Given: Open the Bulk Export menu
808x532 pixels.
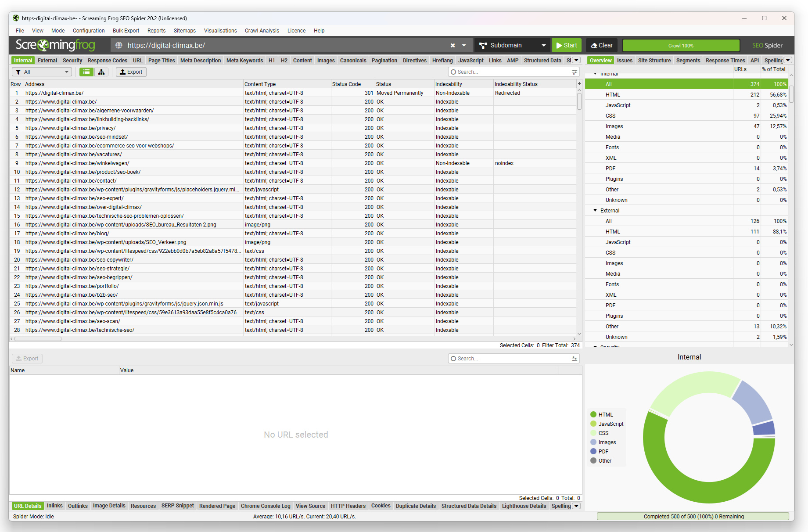Looking at the screenshot, I should tap(126, 31).
